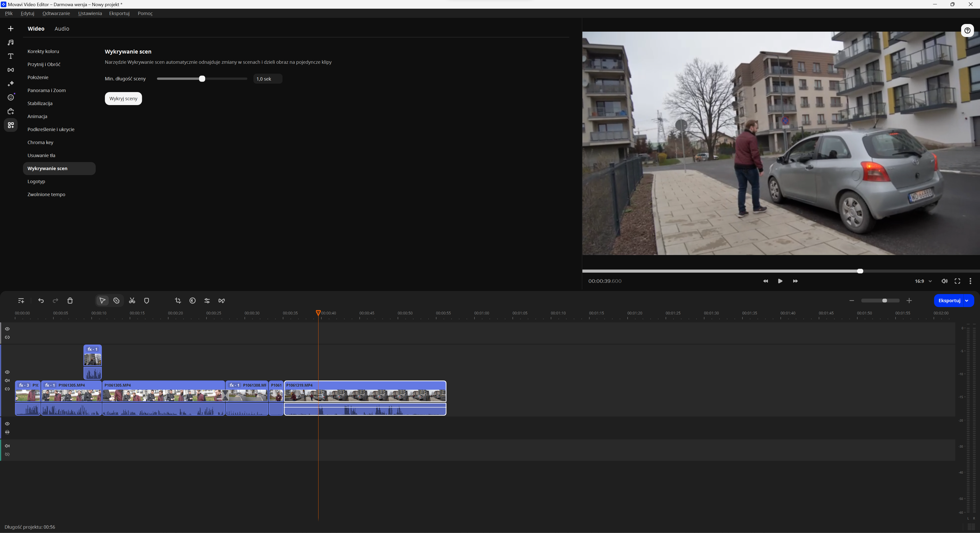Mute the main video track speaker icon
This screenshot has width=980, height=533.
(x=7, y=380)
